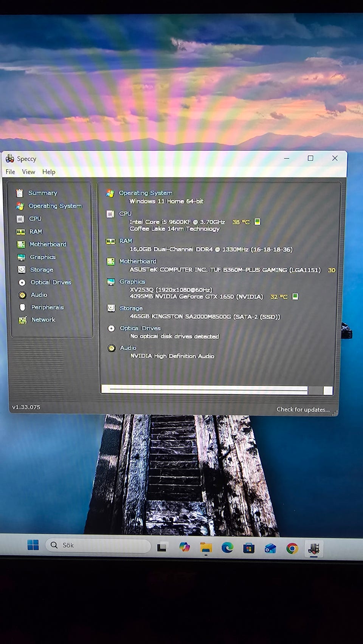Image resolution: width=363 pixels, height=644 pixels.
Task: Open File Explorer from the taskbar
Action: [206, 547]
